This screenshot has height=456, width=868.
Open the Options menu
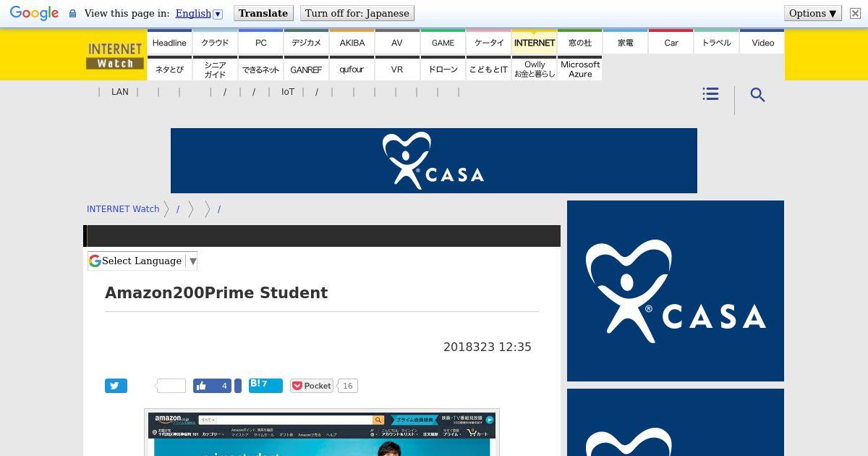(x=813, y=13)
